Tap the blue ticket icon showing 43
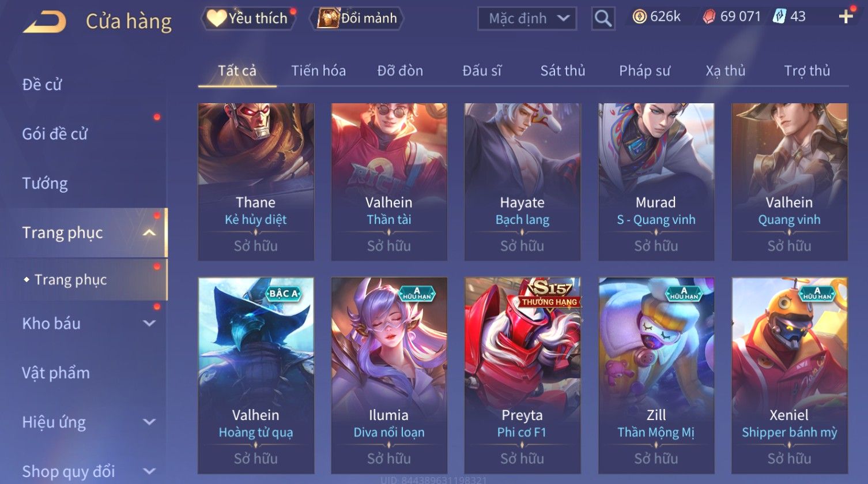Image resolution: width=868 pixels, height=484 pixels. [779, 16]
